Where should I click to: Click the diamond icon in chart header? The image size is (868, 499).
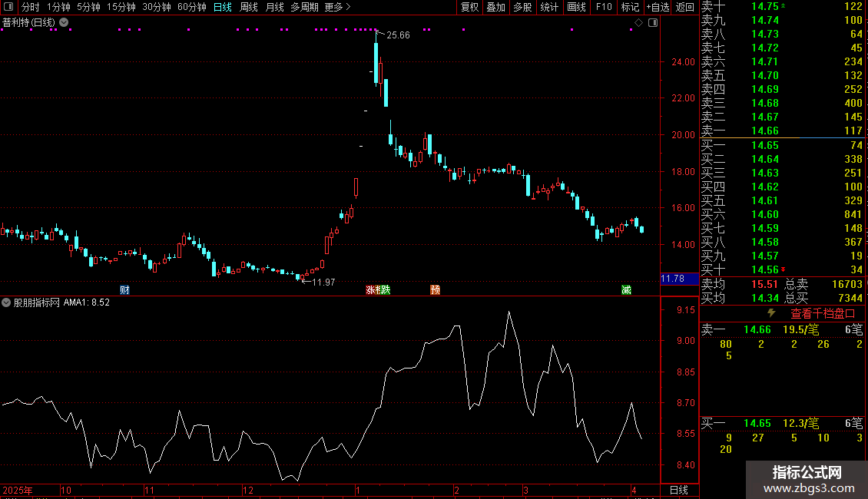638,23
